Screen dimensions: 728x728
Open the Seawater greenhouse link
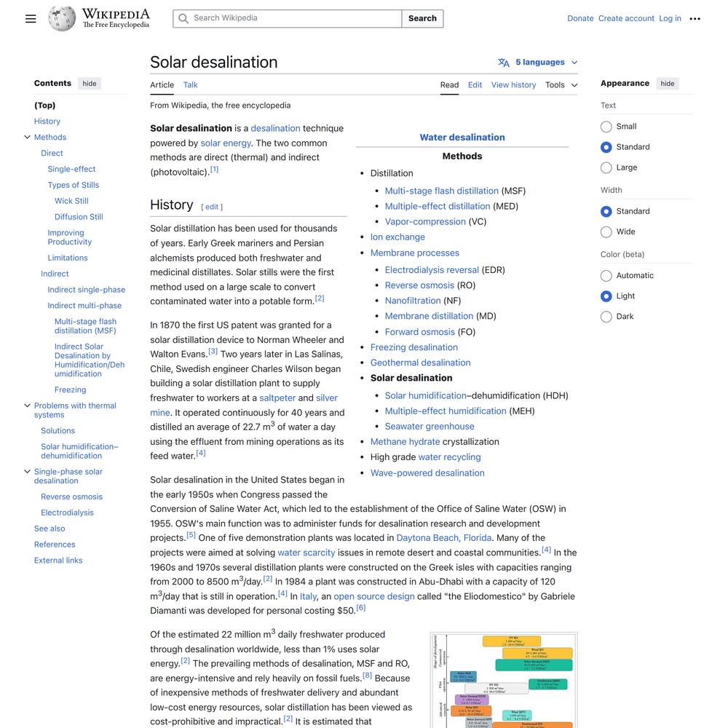[x=430, y=426]
